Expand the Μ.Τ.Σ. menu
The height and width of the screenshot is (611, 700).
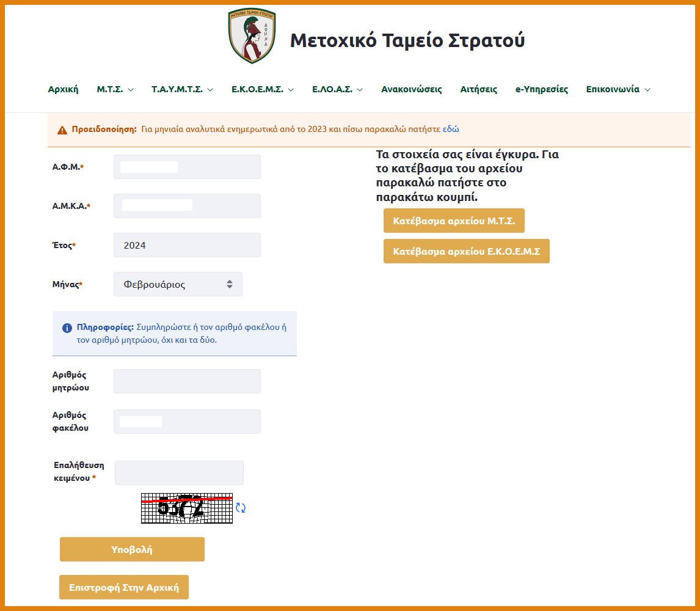coord(115,89)
